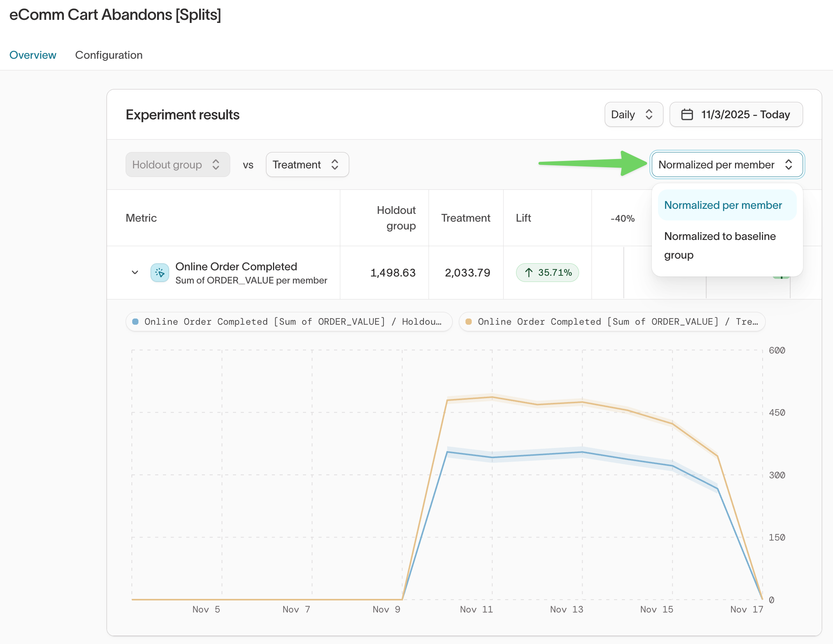Collapse the Online Order Completed row
The height and width of the screenshot is (644, 833).
pyautogui.click(x=135, y=272)
